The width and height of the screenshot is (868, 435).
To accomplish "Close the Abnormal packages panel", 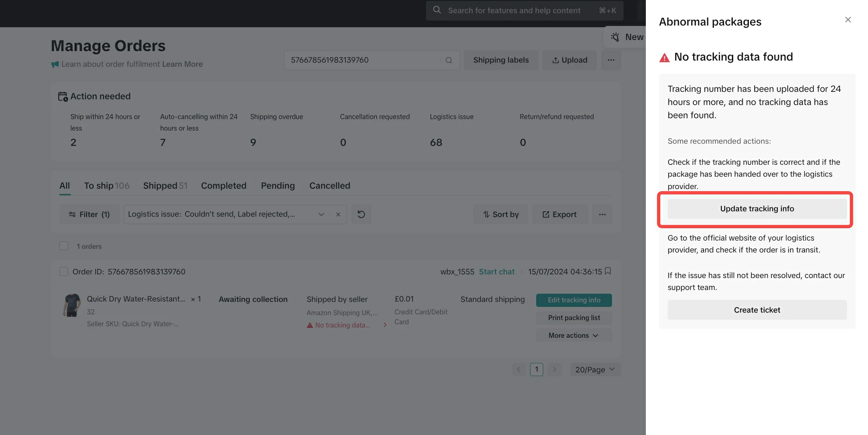I will coord(848,20).
